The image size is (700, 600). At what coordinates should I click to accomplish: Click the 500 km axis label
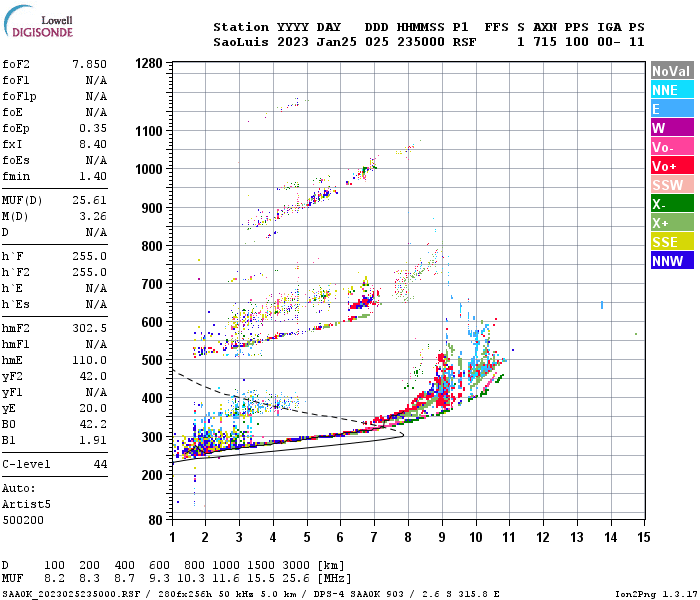[x=152, y=360]
